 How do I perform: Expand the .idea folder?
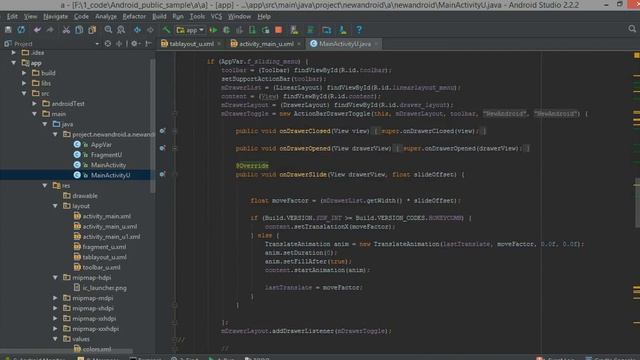click(14, 53)
